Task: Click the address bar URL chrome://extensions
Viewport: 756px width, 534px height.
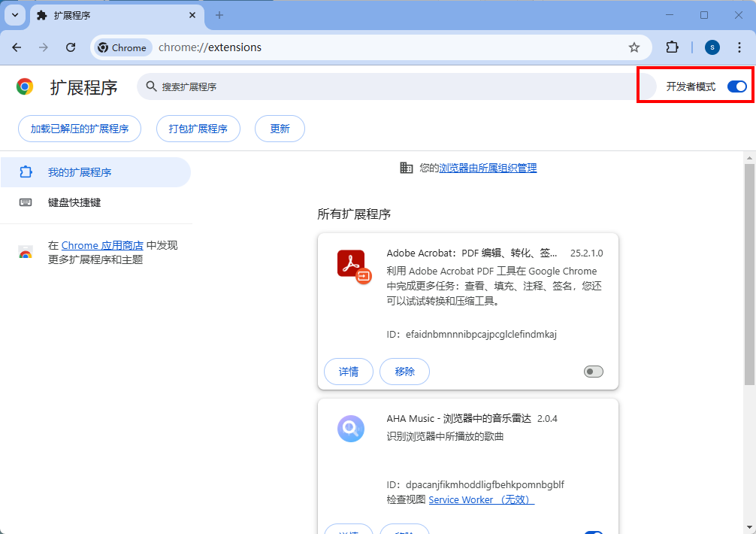Action: 210,47
